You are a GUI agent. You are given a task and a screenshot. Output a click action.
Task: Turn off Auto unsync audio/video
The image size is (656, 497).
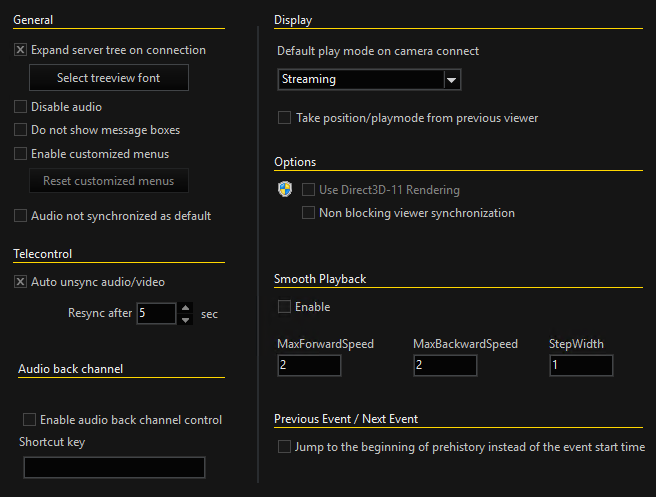[x=20, y=282]
